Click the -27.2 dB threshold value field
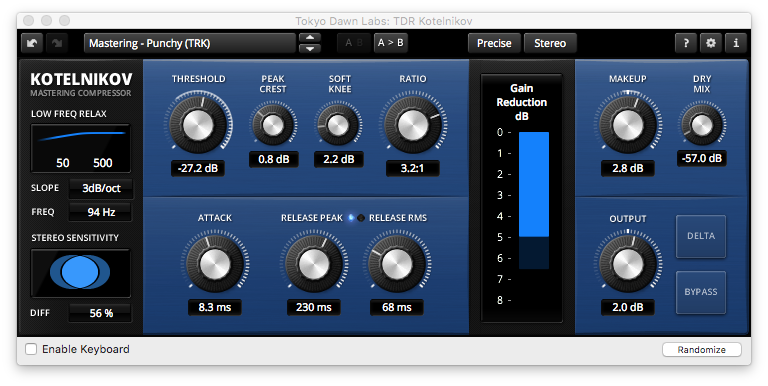The height and width of the screenshot is (386, 768). click(198, 169)
